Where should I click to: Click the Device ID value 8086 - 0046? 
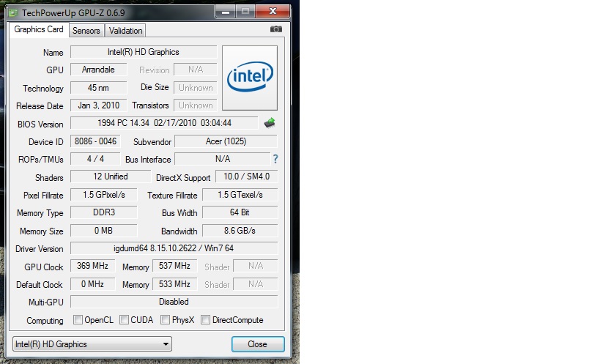tap(95, 141)
